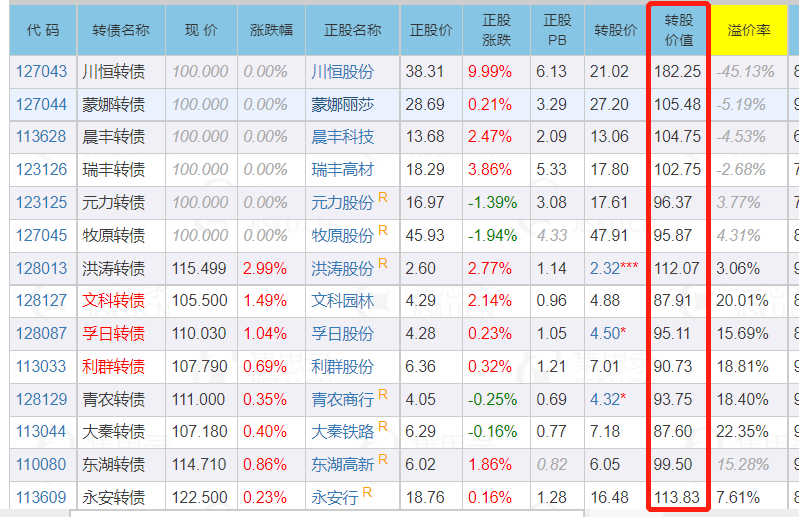This screenshot has height=517, width=799.
Task: Click the red bond name 文科转债
Action: 114,301
